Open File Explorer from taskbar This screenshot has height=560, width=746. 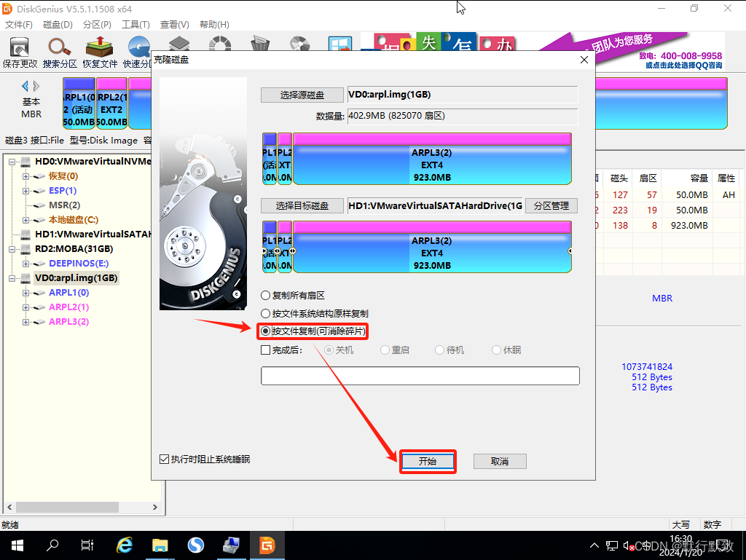click(160, 545)
